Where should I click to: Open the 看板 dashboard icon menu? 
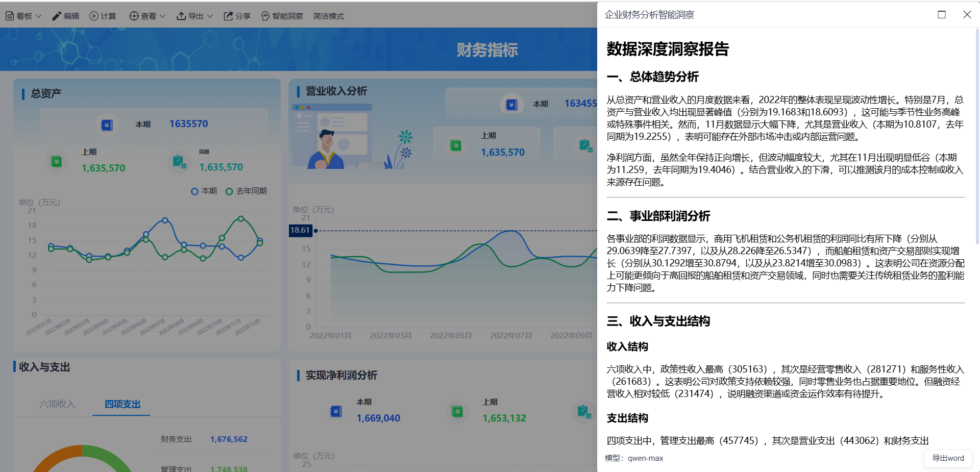(x=9, y=16)
